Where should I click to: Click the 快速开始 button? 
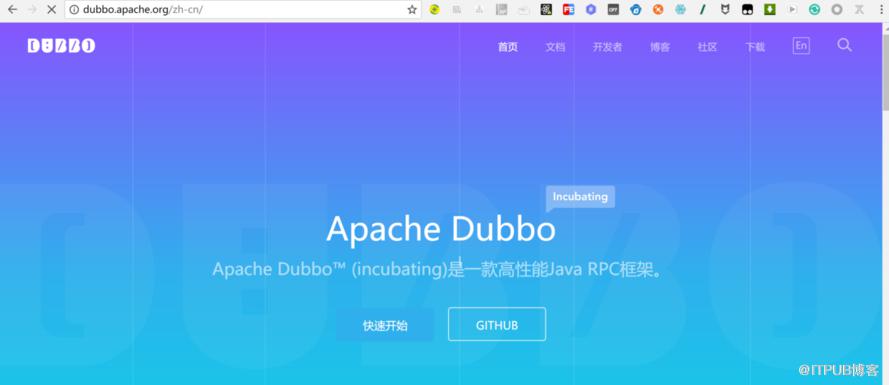pos(385,325)
